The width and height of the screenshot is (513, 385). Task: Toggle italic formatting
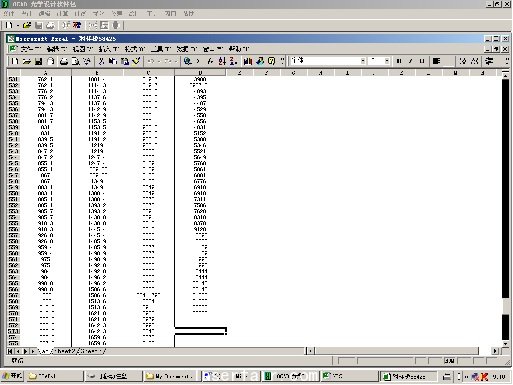tap(411, 61)
